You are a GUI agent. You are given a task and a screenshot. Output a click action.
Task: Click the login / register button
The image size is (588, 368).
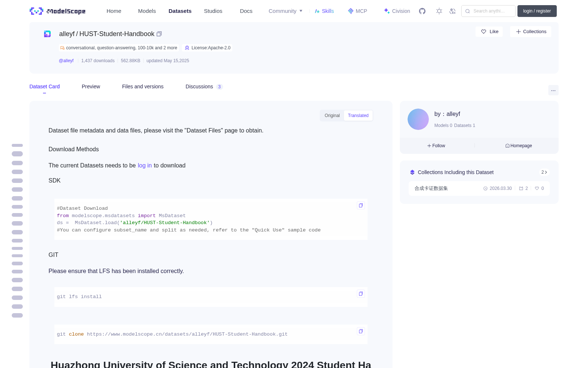tap(537, 11)
